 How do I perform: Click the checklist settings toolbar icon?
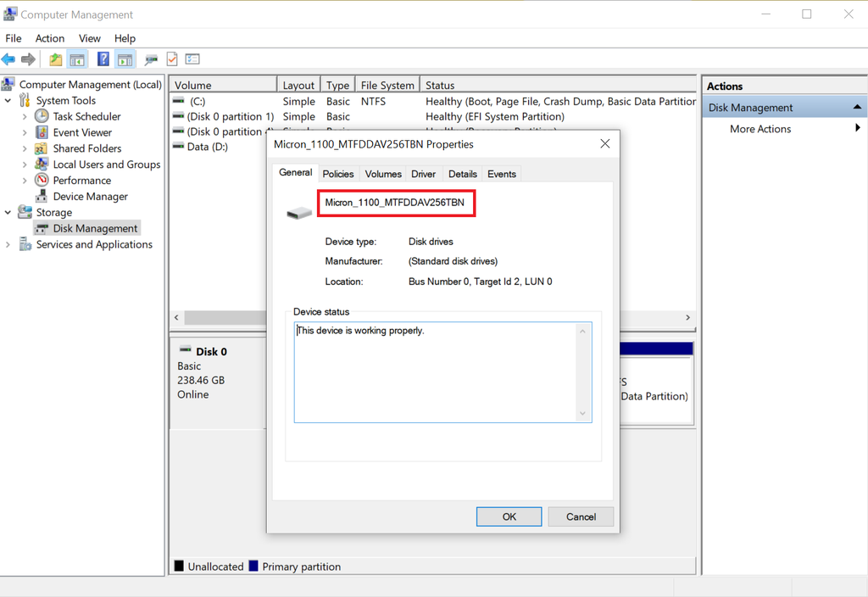pyautogui.click(x=192, y=59)
